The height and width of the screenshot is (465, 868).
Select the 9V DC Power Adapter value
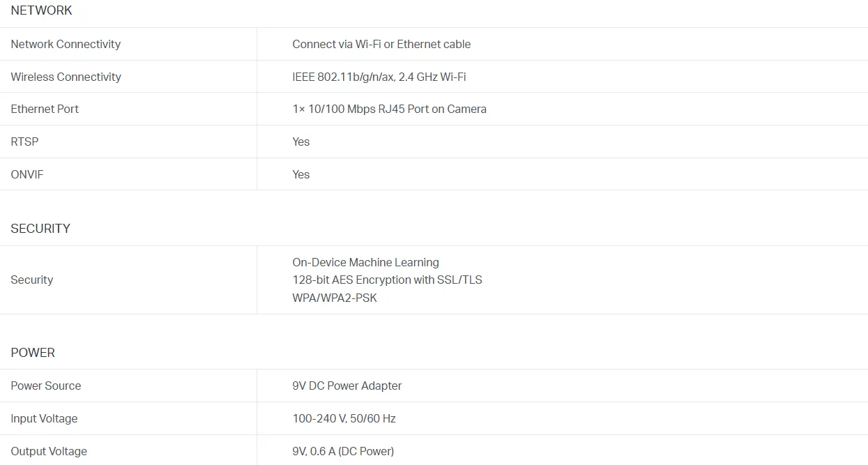(x=347, y=386)
